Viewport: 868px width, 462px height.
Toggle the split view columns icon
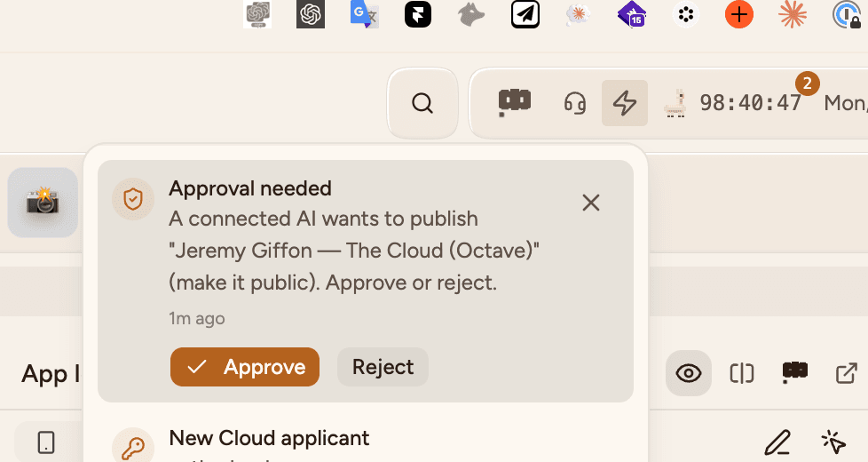click(x=742, y=373)
